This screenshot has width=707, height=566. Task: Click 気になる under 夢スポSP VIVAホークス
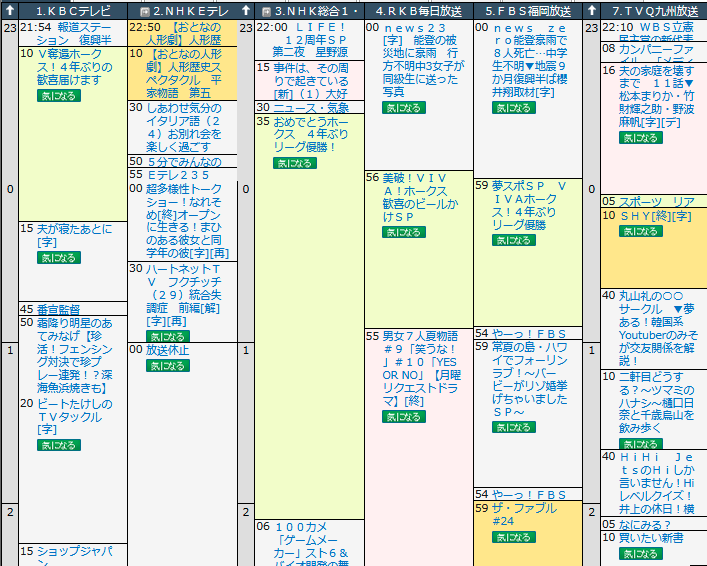[x=514, y=240]
